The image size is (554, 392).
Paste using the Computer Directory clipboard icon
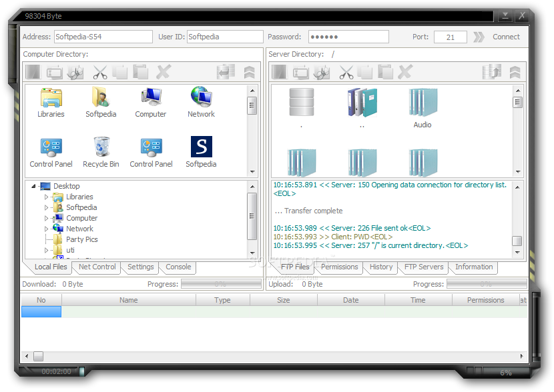[141, 72]
